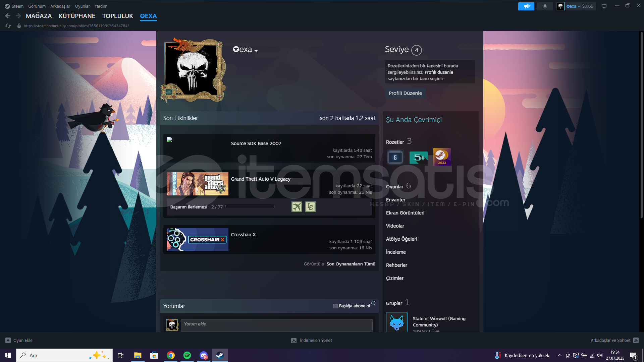
Task: Open the State of Werwolf group avatar
Action: [397, 322]
